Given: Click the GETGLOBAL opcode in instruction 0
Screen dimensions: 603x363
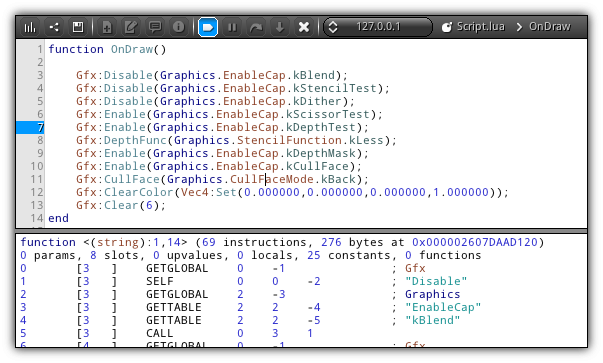Looking at the screenshot, I should pyautogui.click(x=177, y=268).
